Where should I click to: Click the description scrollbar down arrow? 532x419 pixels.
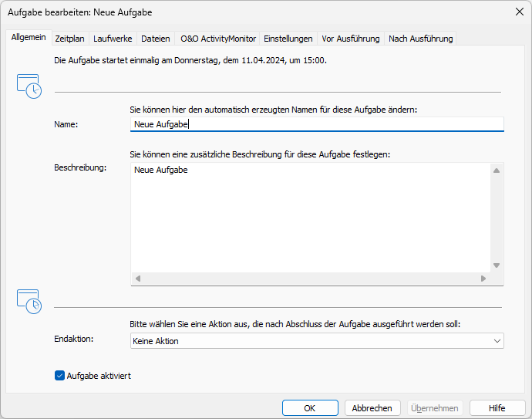coord(497,265)
